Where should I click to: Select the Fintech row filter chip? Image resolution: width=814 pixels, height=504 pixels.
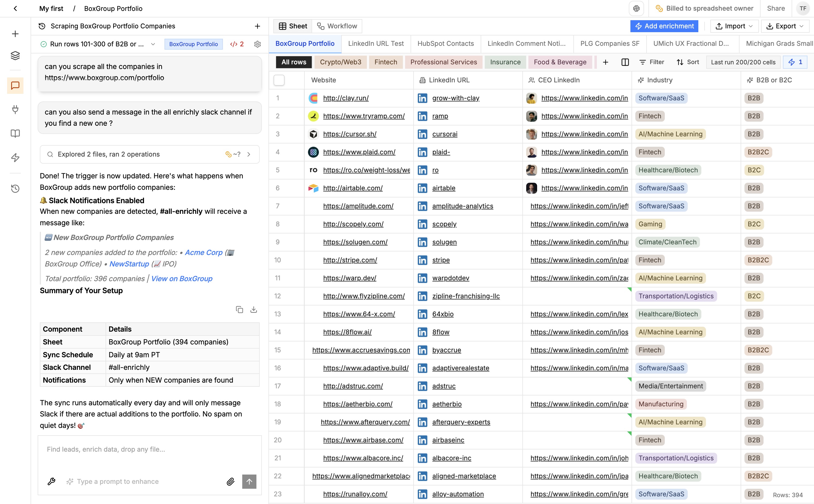tap(385, 62)
